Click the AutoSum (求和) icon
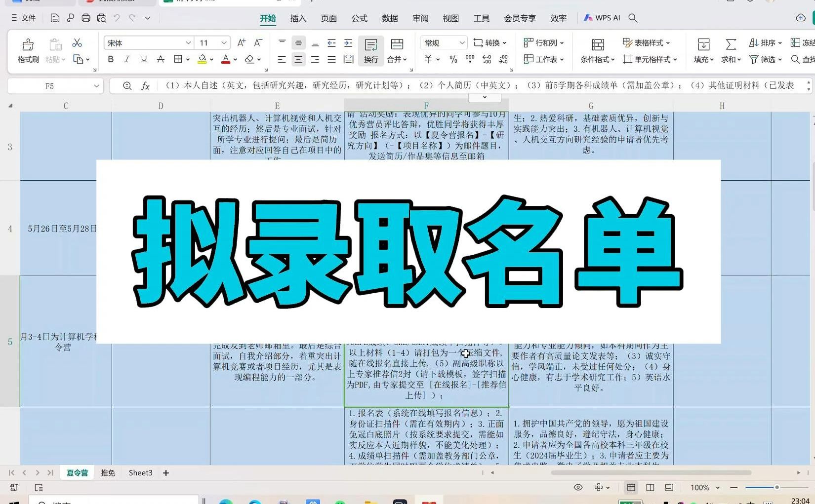The image size is (815, 504). click(x=731, y=44)
